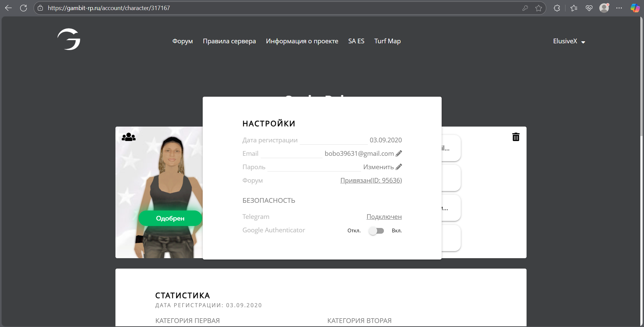The width and height of the screenshot is (644, 327).
Task: Open Правила сервера menu item
Action: 229,41
